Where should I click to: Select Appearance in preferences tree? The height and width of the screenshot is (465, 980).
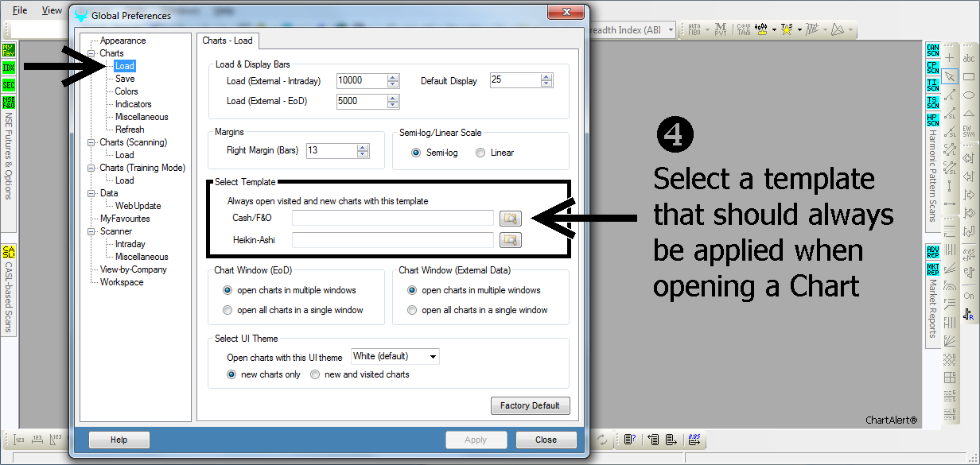pyautogui.click(x=123, y=41)
